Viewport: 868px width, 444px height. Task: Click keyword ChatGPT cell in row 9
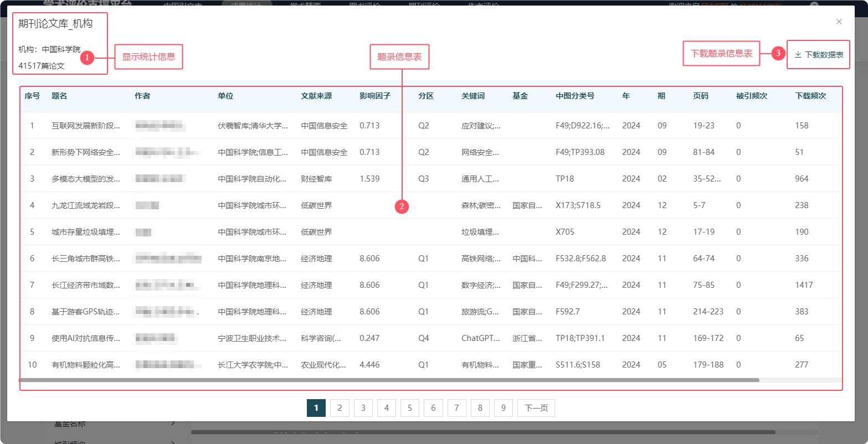481,338
